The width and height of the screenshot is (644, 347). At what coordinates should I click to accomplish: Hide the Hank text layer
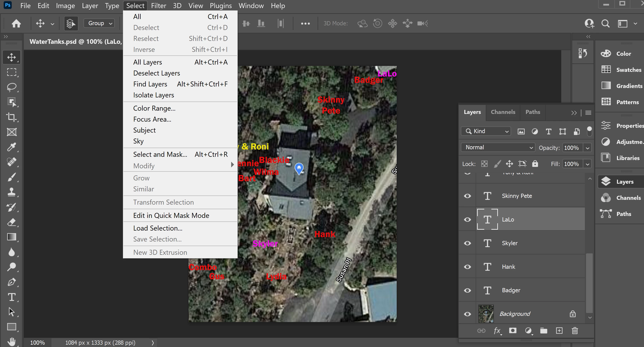(467, 267)
